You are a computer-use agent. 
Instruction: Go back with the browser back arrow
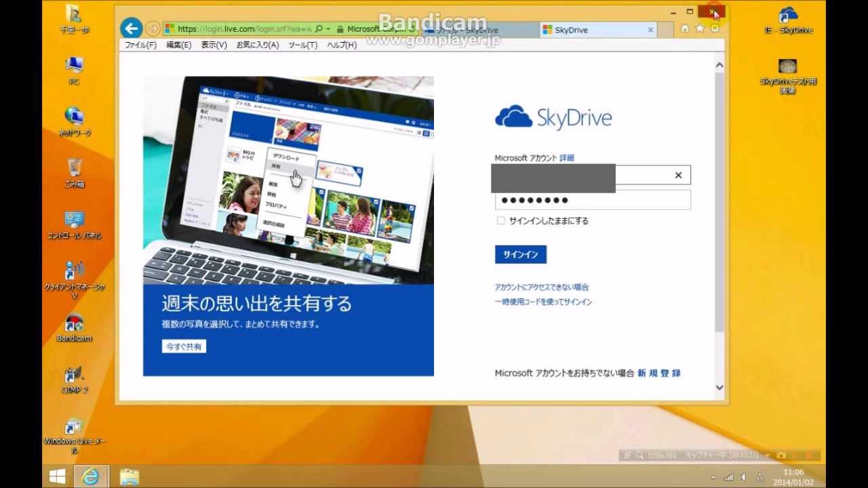[x=132, y=28]
